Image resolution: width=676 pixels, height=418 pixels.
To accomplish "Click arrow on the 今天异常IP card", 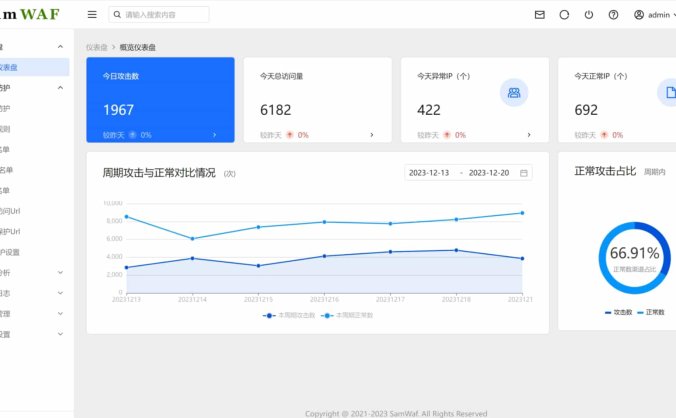I will coord(529,135).
